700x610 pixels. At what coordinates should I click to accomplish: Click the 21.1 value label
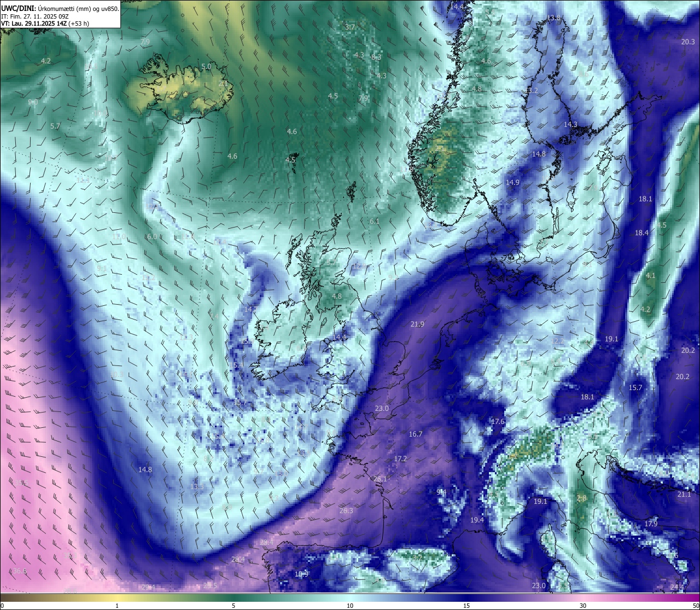tap(684, 494)
